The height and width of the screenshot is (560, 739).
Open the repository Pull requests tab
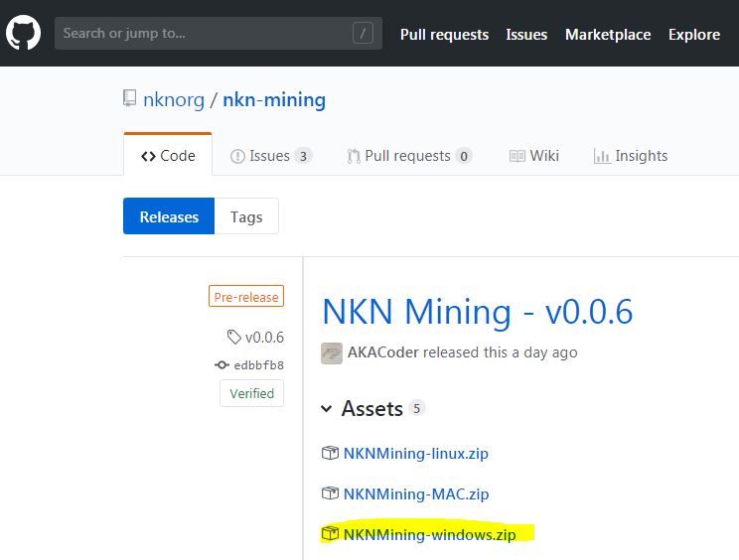click(408, 156)
